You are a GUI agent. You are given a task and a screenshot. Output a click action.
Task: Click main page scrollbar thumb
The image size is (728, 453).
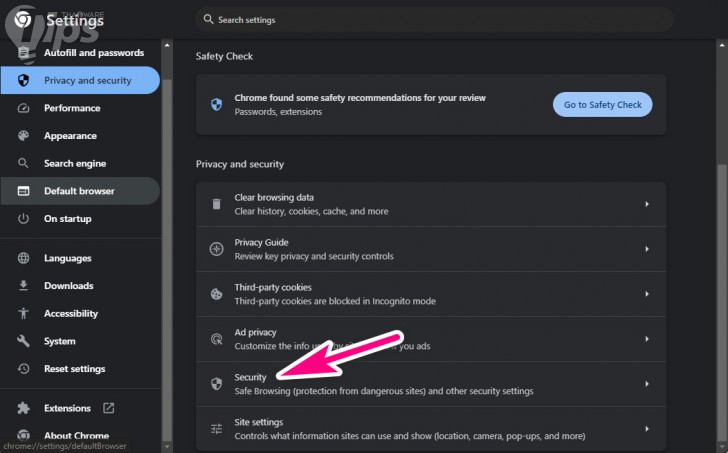[722, 304]
